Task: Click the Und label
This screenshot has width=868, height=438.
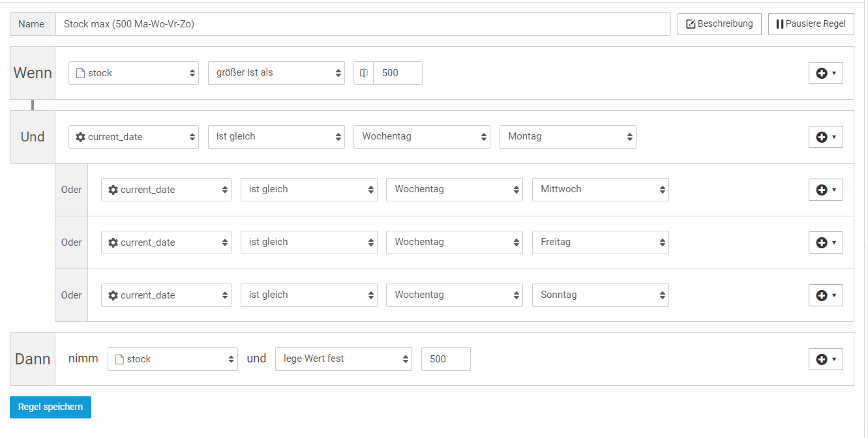Action: 33,137
